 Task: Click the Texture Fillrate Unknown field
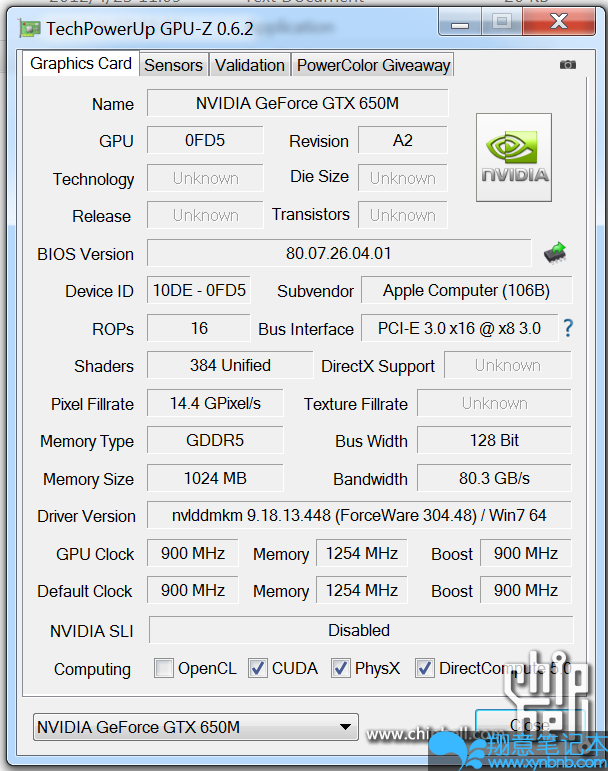(x=494, y=403)
